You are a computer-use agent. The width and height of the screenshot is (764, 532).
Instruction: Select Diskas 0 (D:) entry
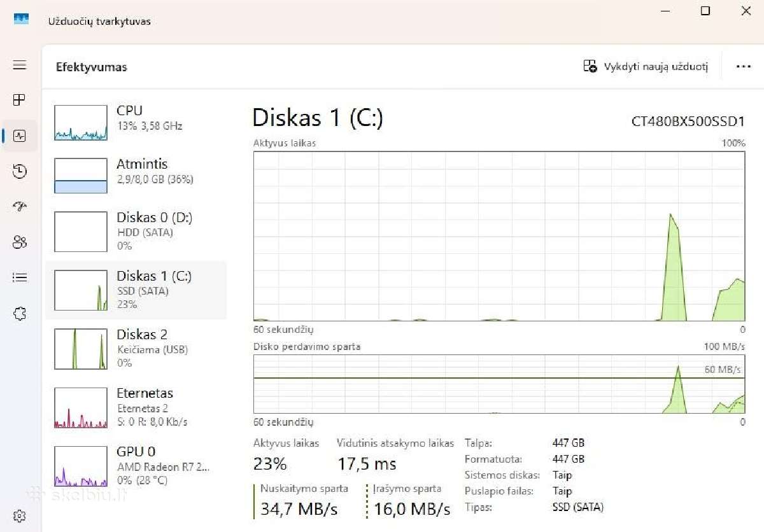click(136, 232)
